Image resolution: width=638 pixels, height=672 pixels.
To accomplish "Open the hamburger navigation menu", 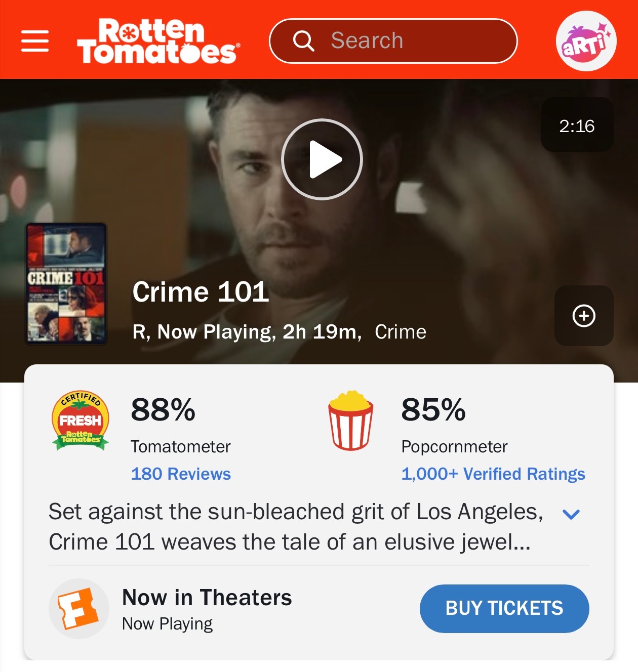I will [35, 41].
